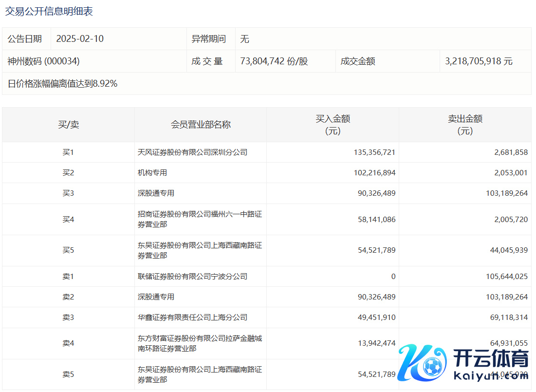Select 东方财富证券 拉萨金融城南环路 branch
The height and width of the screenshot is (392, 536).
click(200, 343)
